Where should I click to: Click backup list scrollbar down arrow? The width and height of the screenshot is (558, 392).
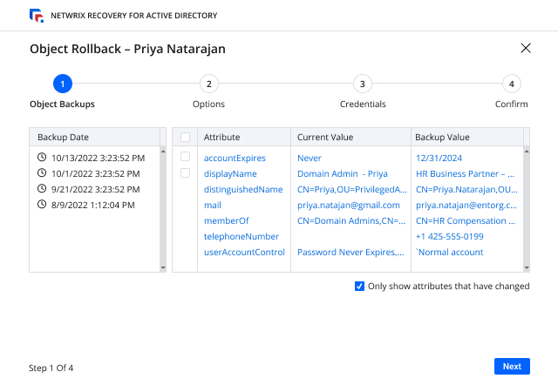point(163,267)
